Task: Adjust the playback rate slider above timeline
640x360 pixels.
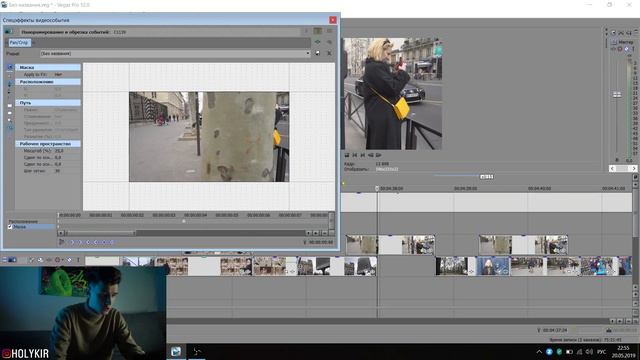Action: tap(487, 176)
